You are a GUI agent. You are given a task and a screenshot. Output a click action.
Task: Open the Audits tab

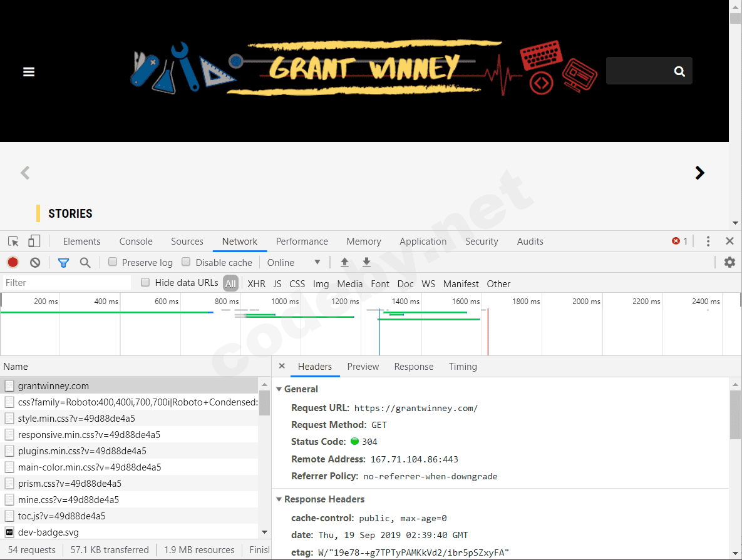(x=530, y=242)
